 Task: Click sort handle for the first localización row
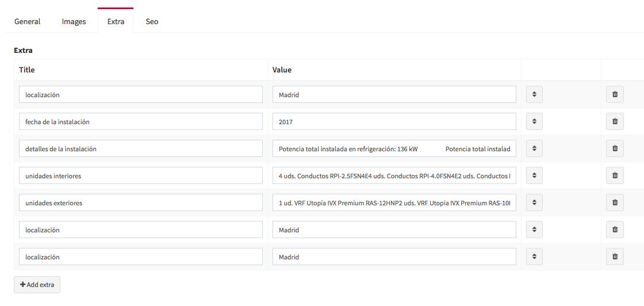534,94
